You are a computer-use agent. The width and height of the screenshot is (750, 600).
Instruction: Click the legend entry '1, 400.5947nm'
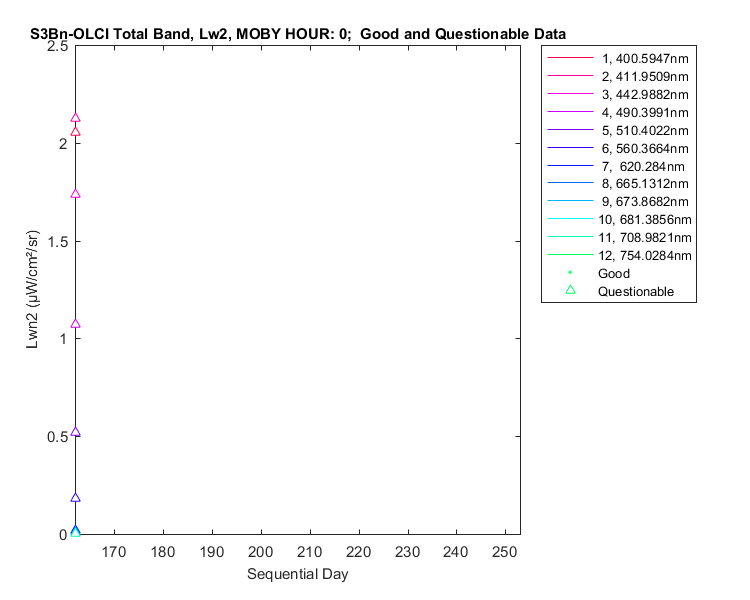[x=618, y=58]
